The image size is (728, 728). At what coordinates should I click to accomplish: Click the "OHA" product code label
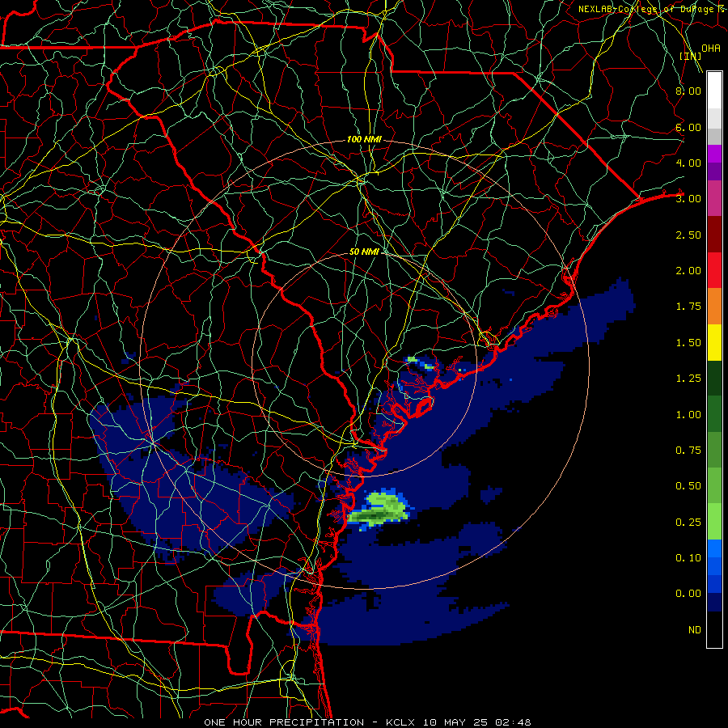pyautogui.click(x=711, y=48)
